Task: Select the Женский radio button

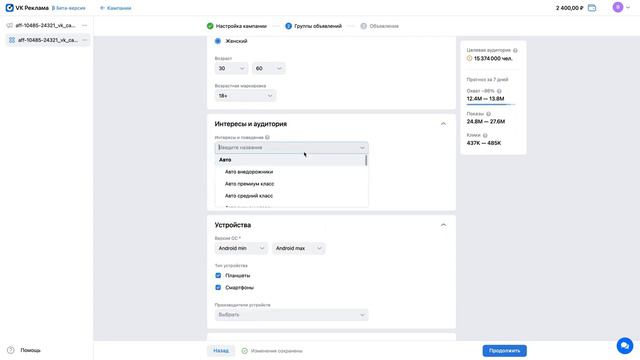Action: 218,41
